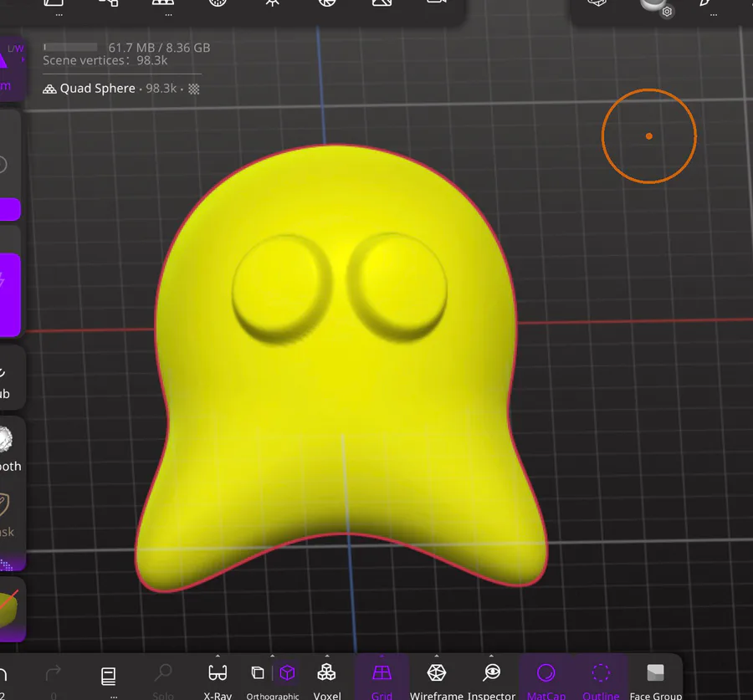This screenshot has height=700, width=753.
Task: Open the yellow paint material swatch
Action: (x=8, y=609)
